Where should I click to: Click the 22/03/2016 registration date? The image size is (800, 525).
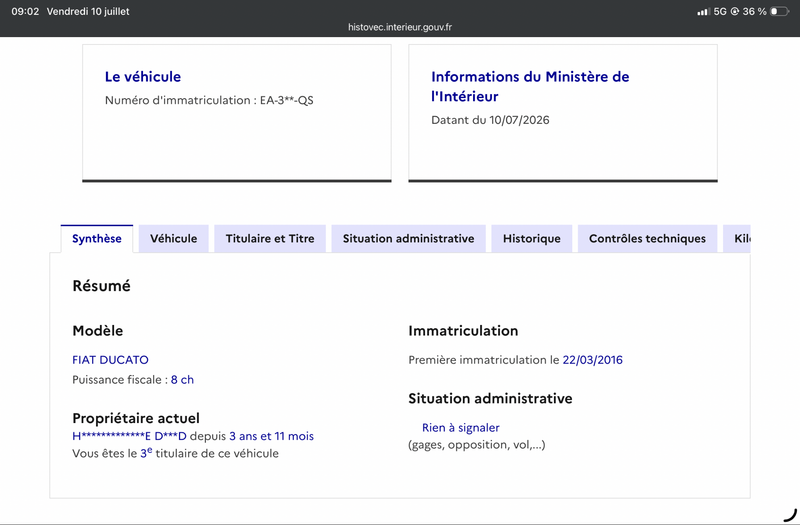(592, 360)
